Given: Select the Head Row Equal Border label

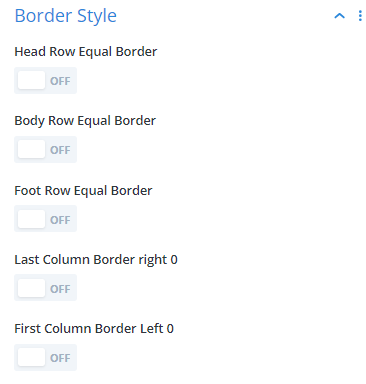Looking at the screenshot, I should point(86,52).
